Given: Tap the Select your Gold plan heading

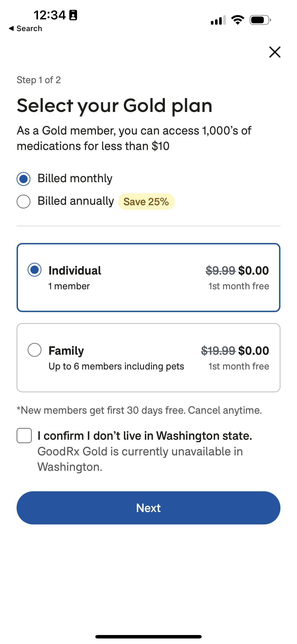Looking at the screenshot, I should point(114,105).
